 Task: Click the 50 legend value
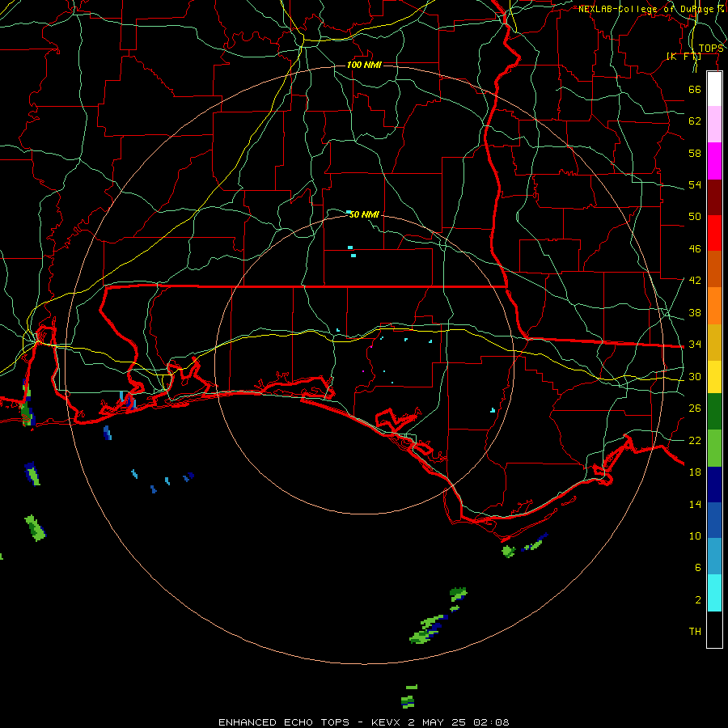695,216
